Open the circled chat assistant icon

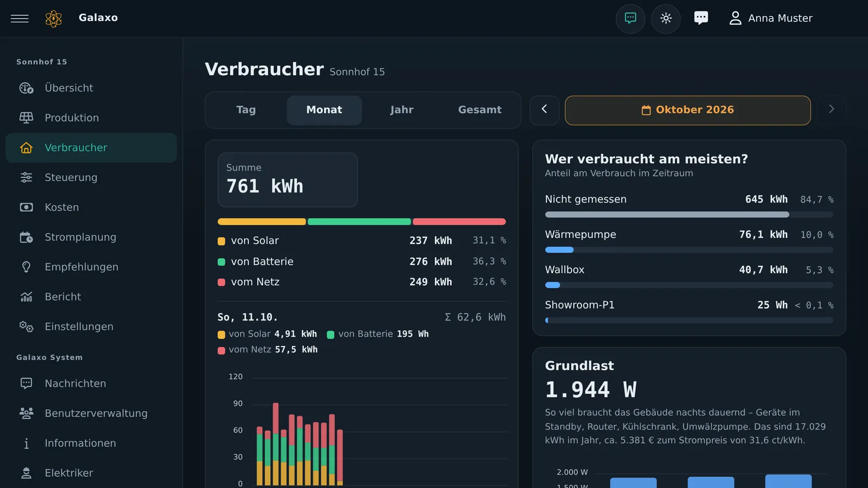tap(630, 18)
